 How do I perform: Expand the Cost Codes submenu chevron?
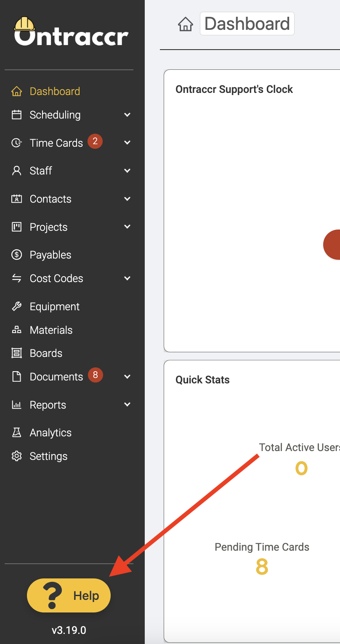[127, 278]
